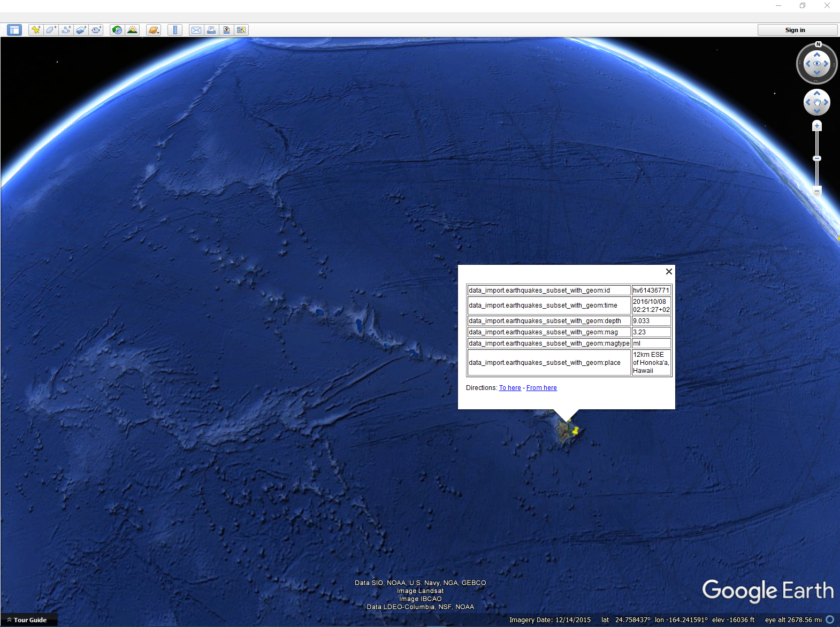
Task: Click the field label ending in geom:magtype
Action: (549, 343)
